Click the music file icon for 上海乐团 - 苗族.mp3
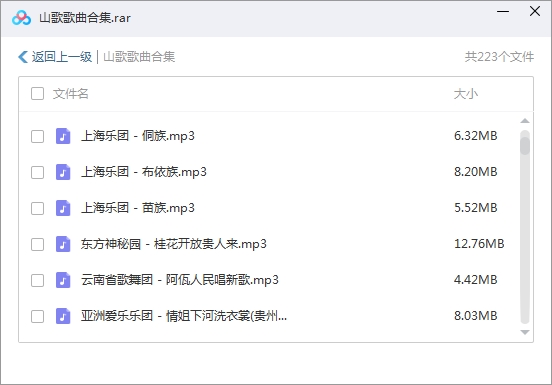Viewport: 552px width, 385px height. pyautogui.click(x=63, y=208)
